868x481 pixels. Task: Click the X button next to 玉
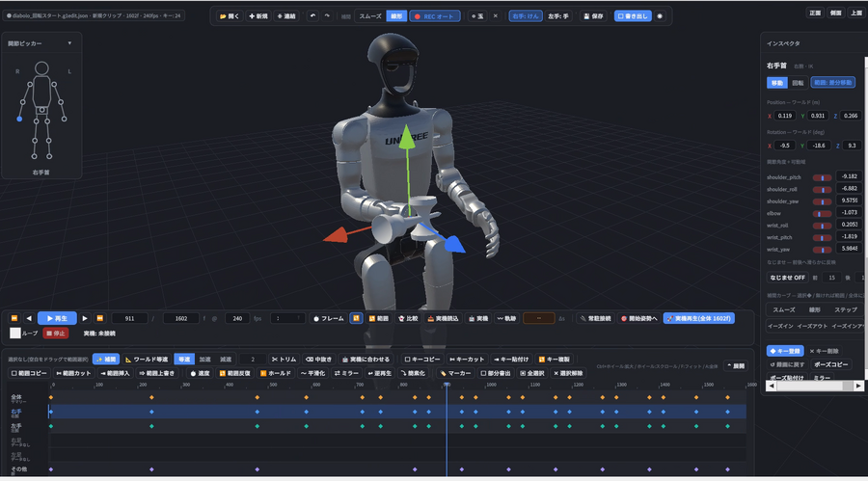[496, 16]
